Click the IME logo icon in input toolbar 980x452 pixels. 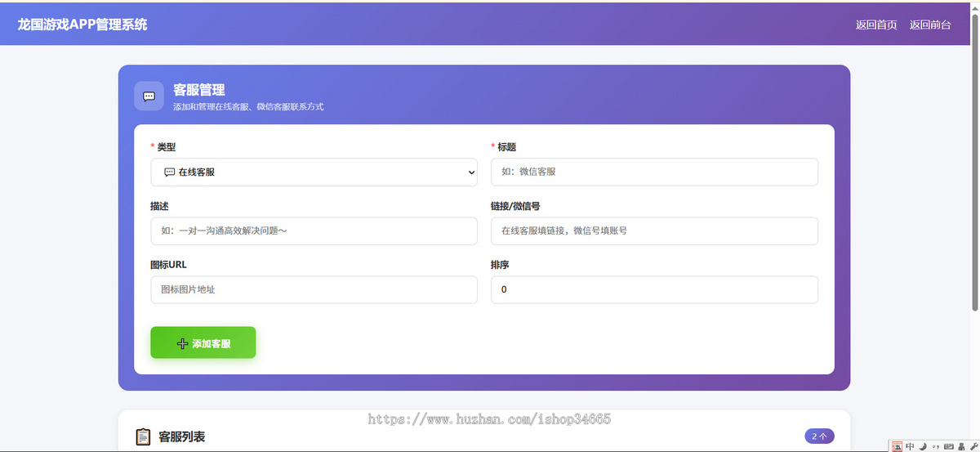[898, 446]
